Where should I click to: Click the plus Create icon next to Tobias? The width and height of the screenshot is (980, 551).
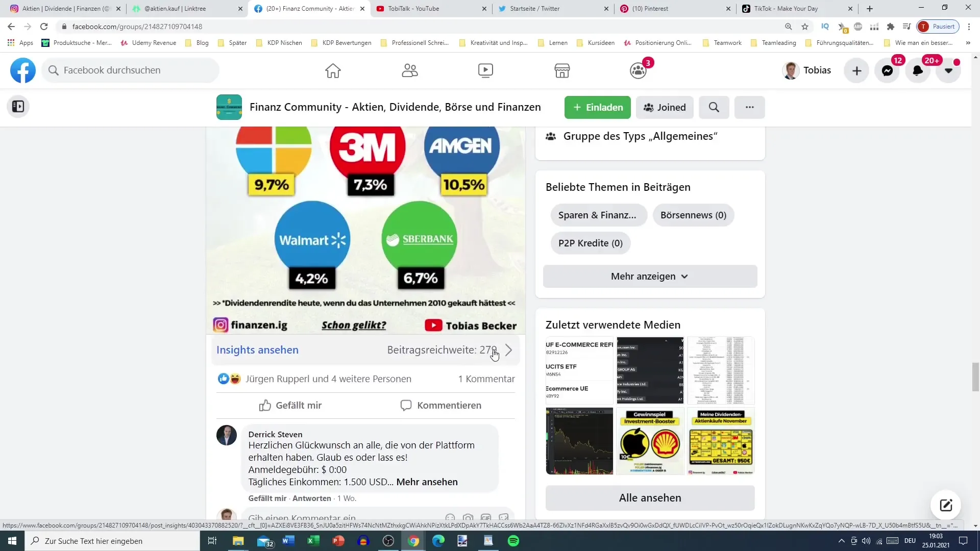click(x=857, y=70)
